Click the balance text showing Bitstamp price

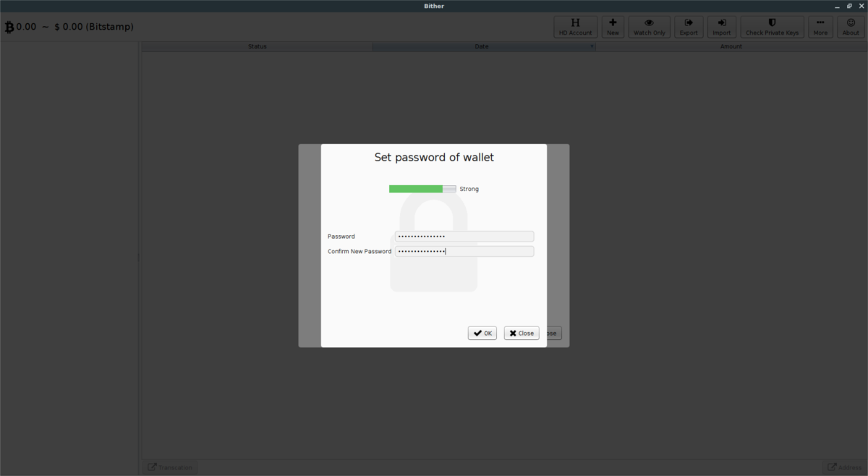[75, 27]
